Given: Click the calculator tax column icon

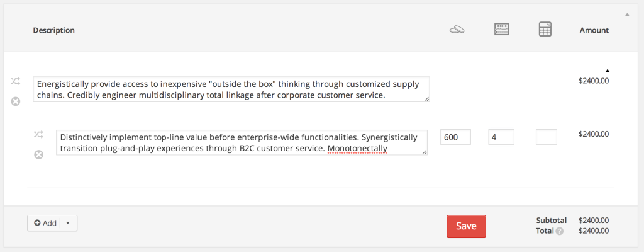Looking at the screenshot, I should 545,30.
